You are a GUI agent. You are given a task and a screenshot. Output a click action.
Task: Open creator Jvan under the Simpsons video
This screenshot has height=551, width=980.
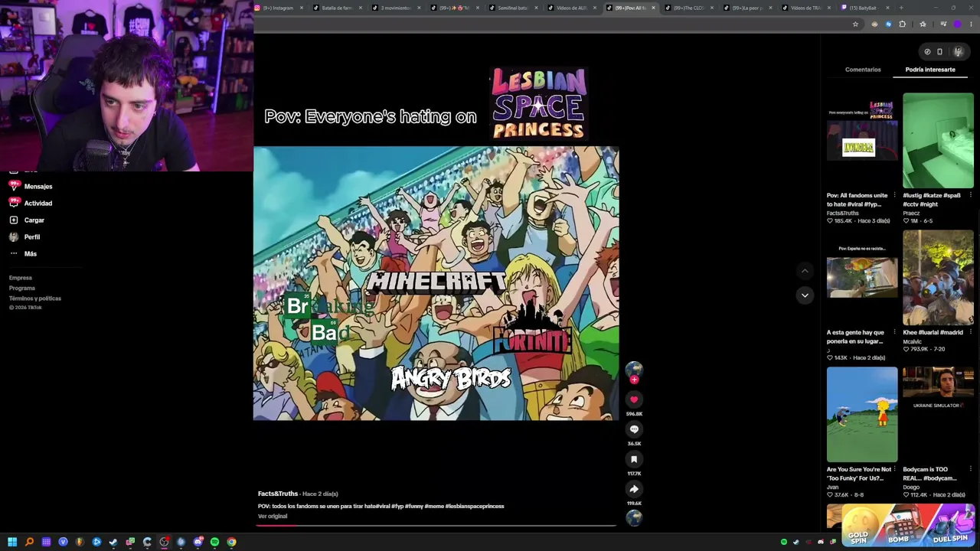832,487
